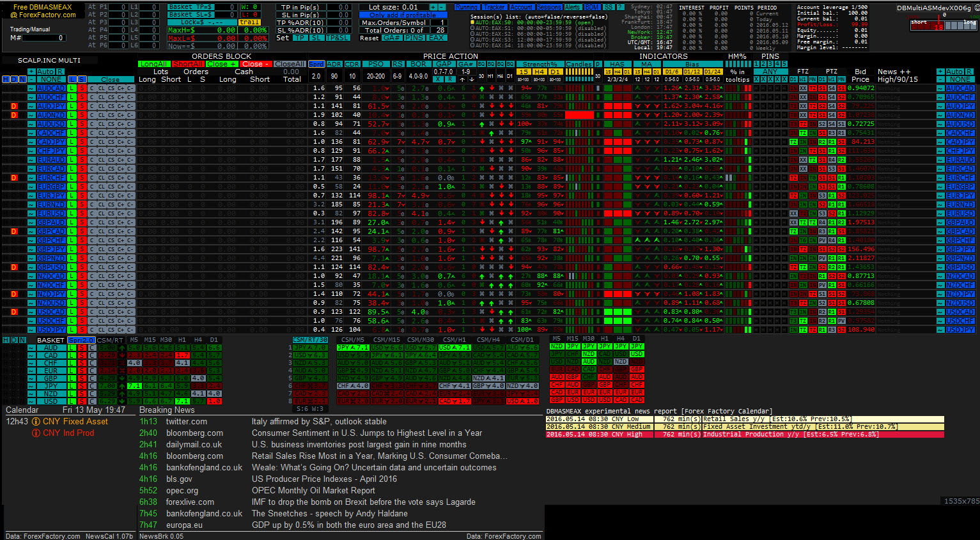
Task: Click the R button under GAP column
Action: point(450,79)
